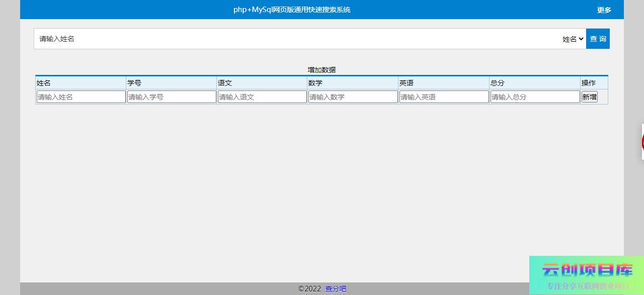
Task: Open the 查分吧 footer link
Action: click(336, 289)
